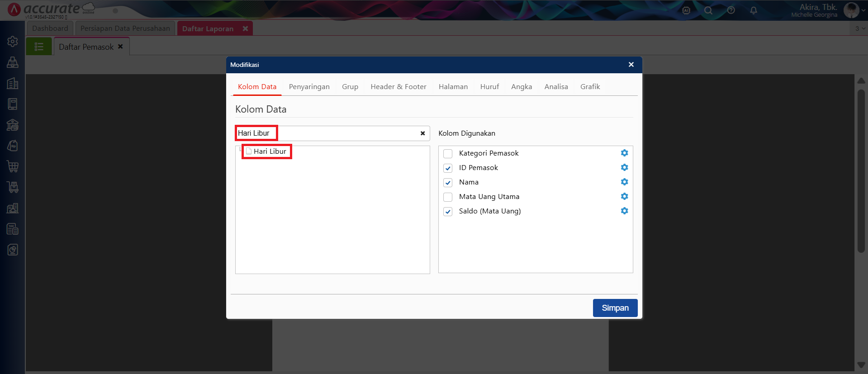The image size is (868, 374).
Task: Open the help question mark icon
Action: click(x=731, y=10)
